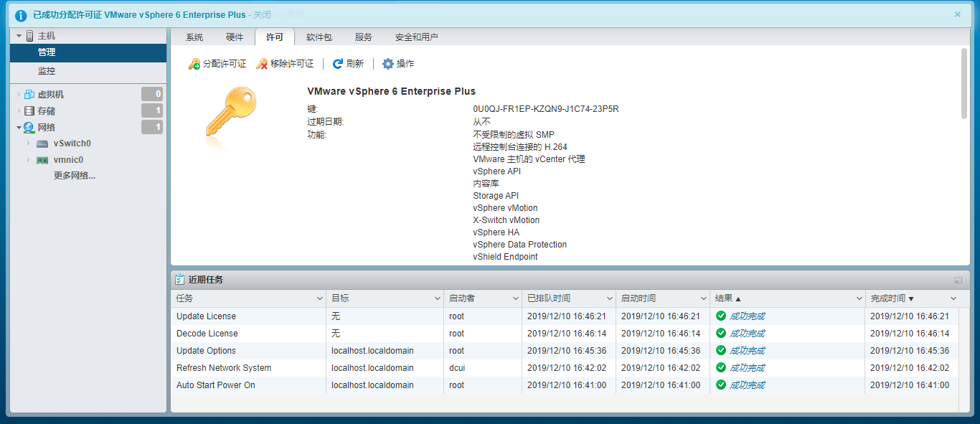Click the Recent Tasks (近期任务) clipboard icon
The image size is (980, 424).
click(180, 280)
